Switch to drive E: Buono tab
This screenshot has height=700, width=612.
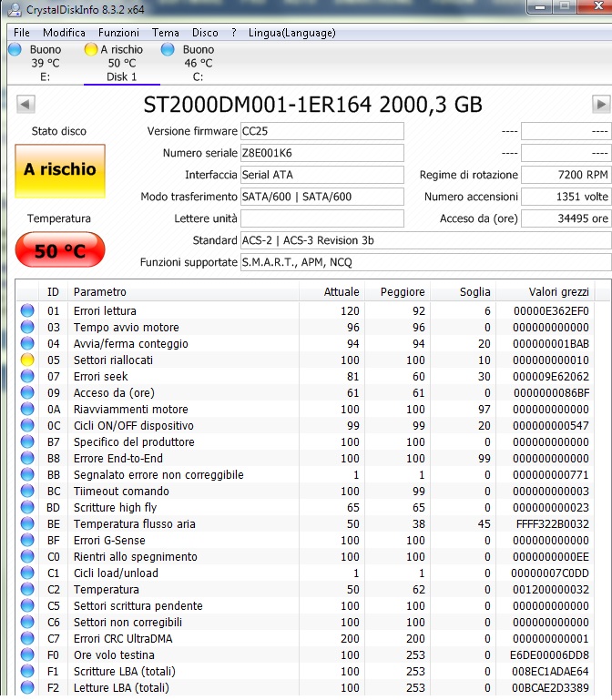tap(46, 63)
